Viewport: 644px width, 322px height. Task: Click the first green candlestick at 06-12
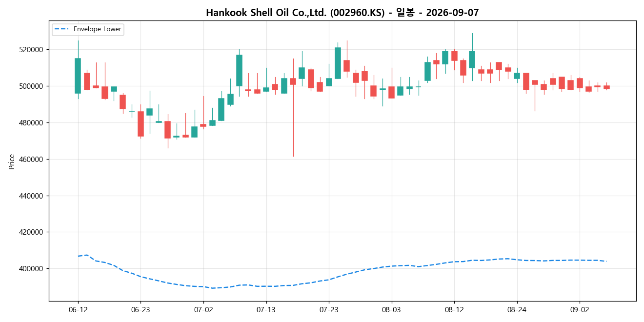78,76
